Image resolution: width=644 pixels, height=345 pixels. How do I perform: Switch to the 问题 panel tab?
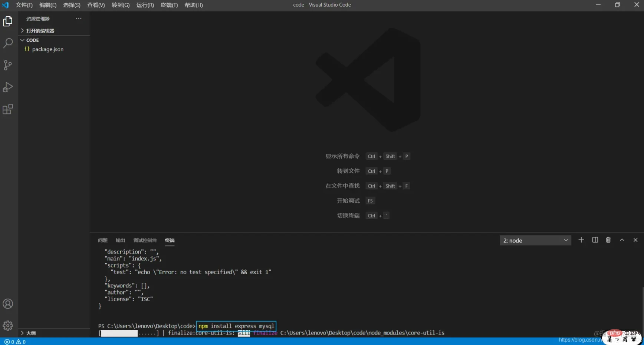coord(103,240)
